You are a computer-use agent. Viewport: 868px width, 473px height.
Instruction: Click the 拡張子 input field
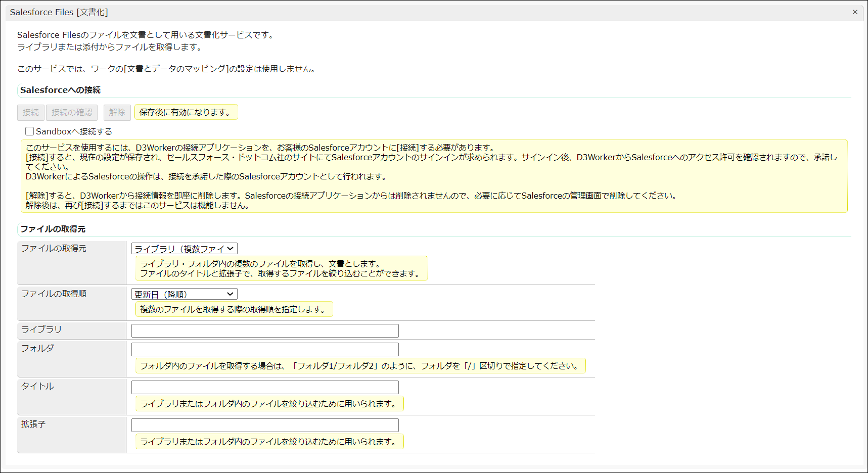264,425
